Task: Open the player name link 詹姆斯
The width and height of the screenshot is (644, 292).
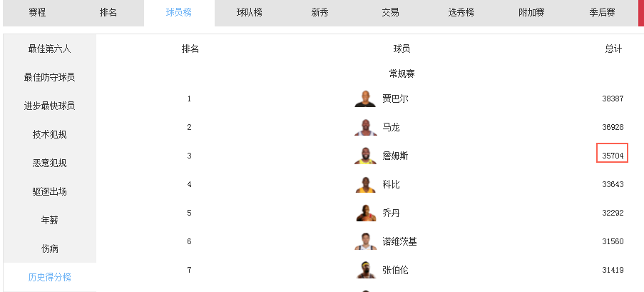Action: 395,156
